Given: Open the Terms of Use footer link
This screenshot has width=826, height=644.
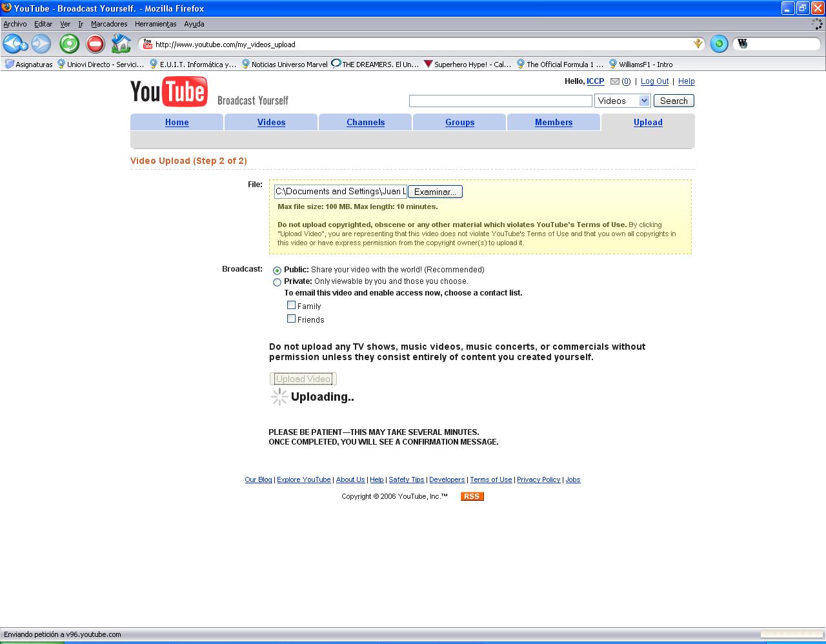Looking at the screenshot, I should (491, 479).
